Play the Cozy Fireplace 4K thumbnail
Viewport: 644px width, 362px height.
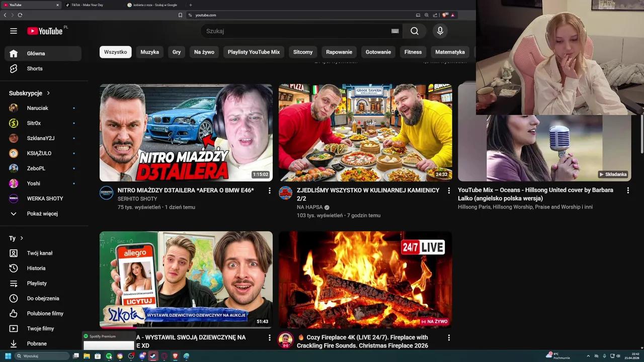coord(365,280)
